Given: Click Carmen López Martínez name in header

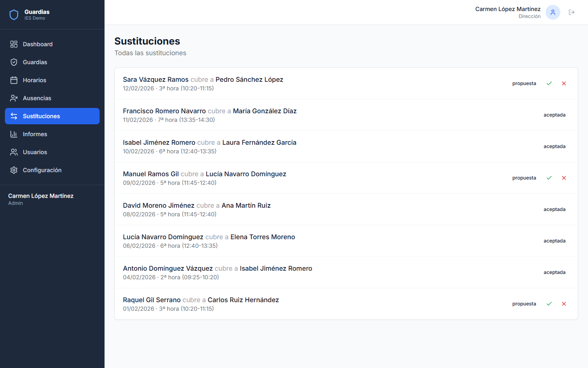Looking at the screenshot, I should (508, 9).
